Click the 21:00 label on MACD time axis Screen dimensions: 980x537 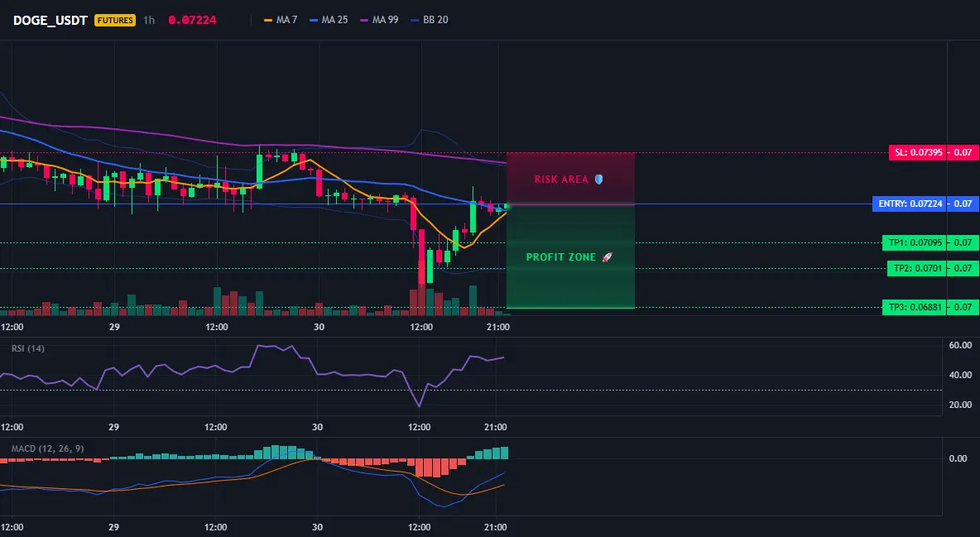[x=496, y=527]
